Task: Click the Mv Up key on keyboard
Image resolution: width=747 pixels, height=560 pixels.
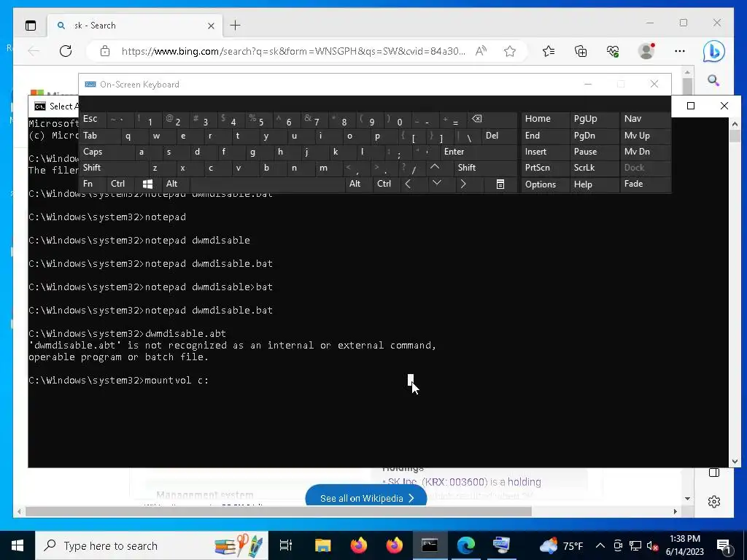Action: point(645,136)
